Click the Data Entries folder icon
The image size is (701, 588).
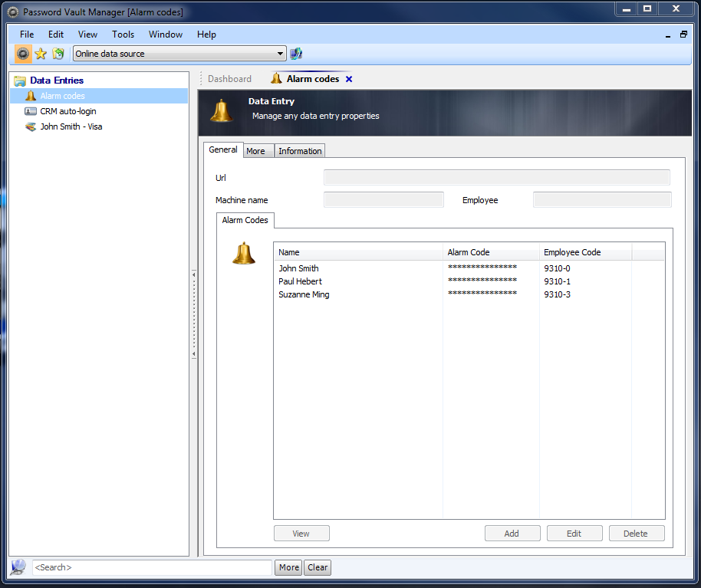point(20,80)
